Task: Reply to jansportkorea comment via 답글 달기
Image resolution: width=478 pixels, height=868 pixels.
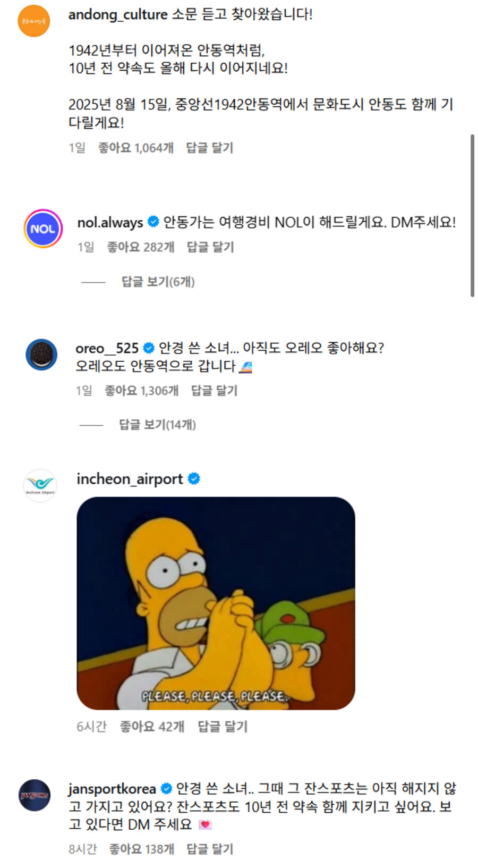Action: pos(210,849)
